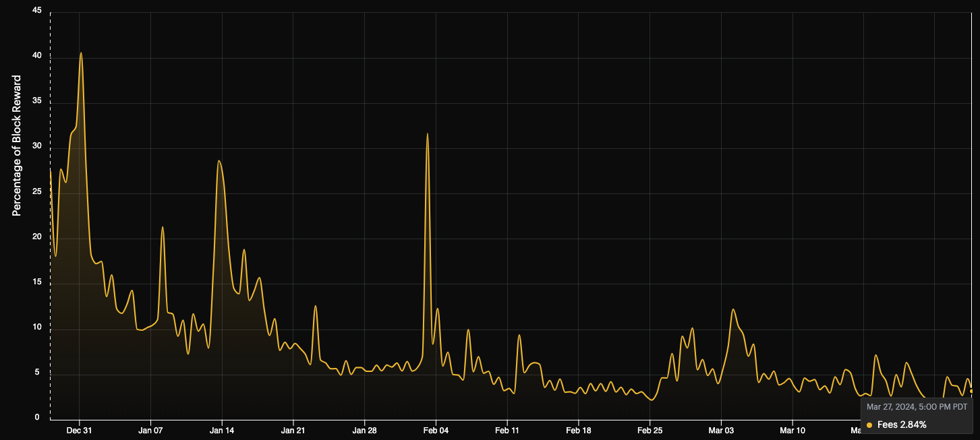Viewport: 980px width, 440px height.
Task: Click the "35" y-axis tick label
Action: (36, 102)
